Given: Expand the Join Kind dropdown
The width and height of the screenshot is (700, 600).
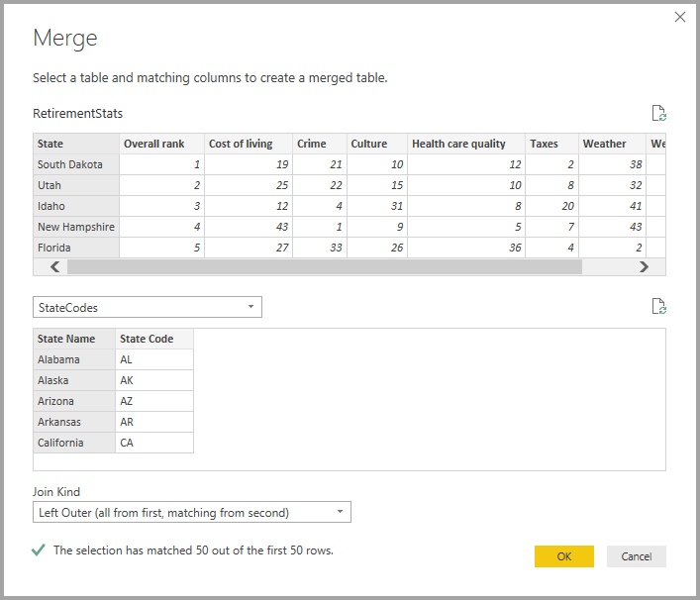Looking at the screenshot, I should pos(192,512).
